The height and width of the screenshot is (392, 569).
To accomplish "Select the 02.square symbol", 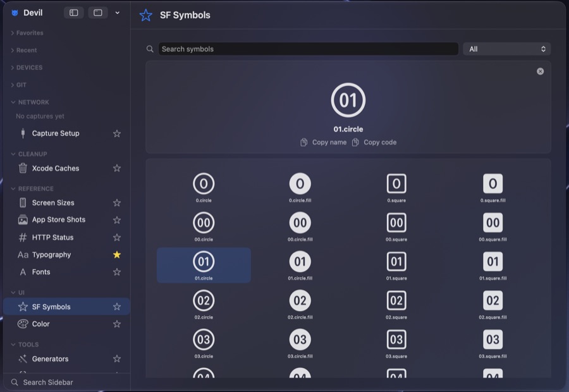I will click(396, 304).
